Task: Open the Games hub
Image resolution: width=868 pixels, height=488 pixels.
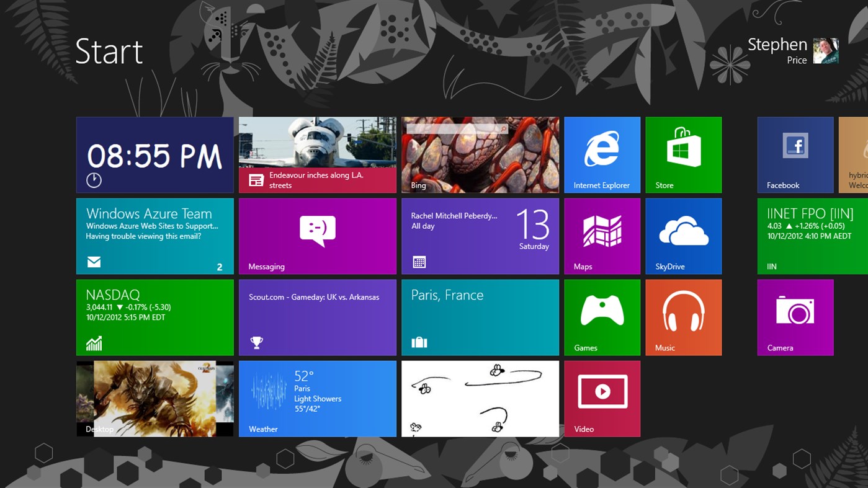Action: pyautogui.click(x=601, y=317)
